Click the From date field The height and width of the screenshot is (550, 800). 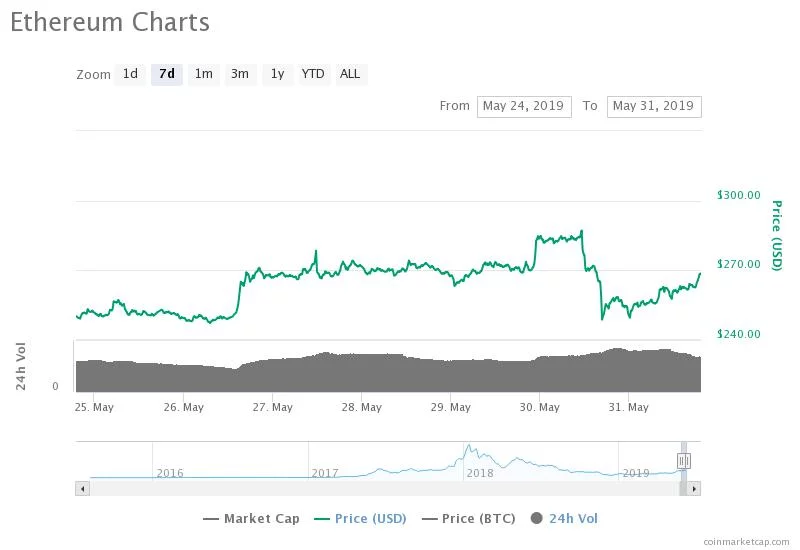[x=524, y=106]
